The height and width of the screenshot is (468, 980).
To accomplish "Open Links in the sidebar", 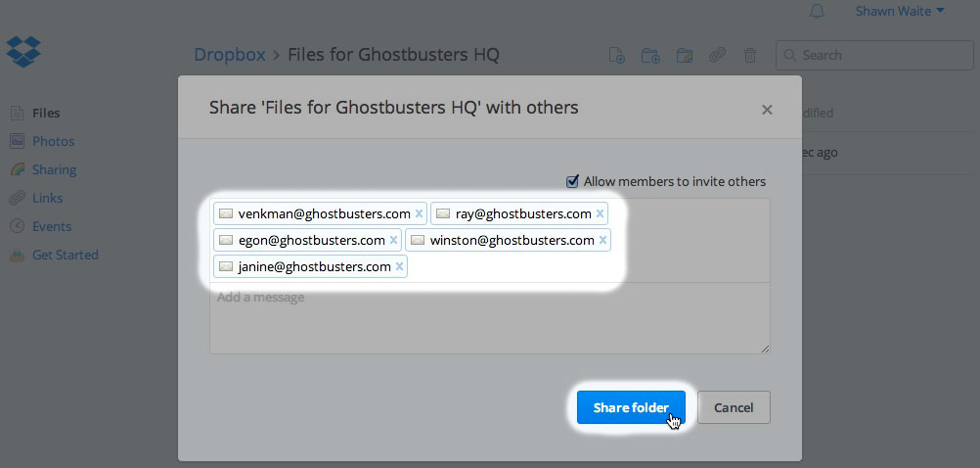I will 48,198.
